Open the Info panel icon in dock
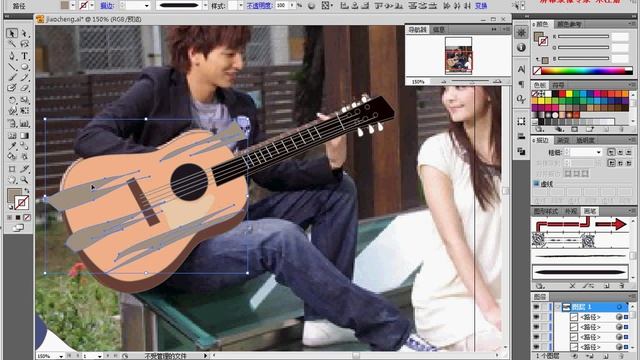The image size is (640, 360). click(521, 47)
